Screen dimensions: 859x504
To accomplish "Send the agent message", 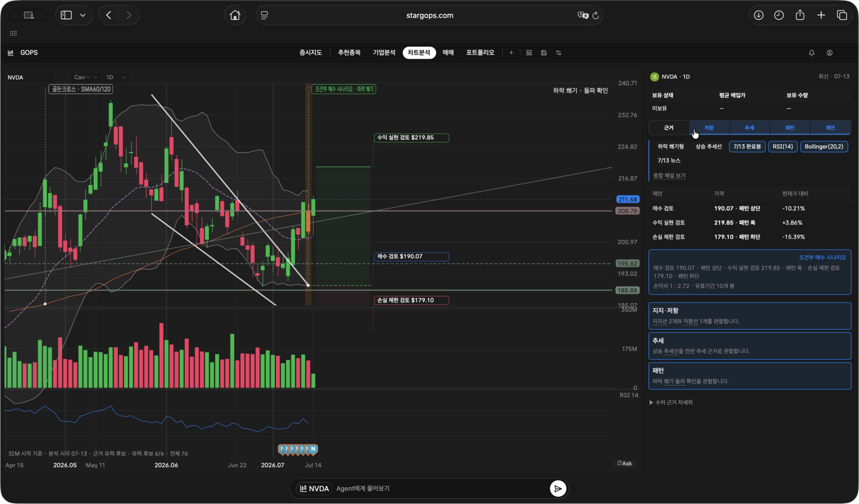I will pos(558,488).
